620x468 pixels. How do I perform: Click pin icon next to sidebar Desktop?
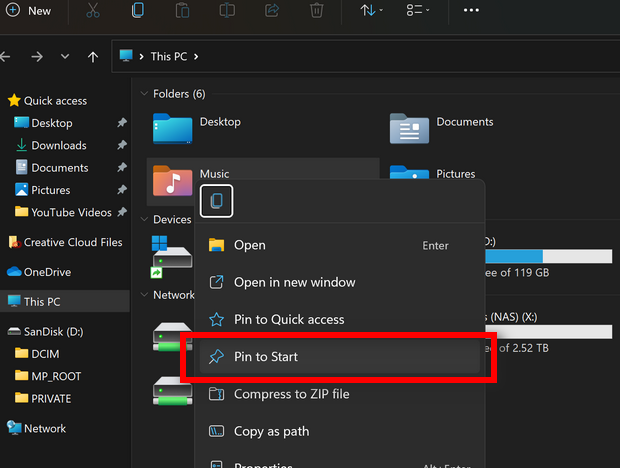[122, 123]
